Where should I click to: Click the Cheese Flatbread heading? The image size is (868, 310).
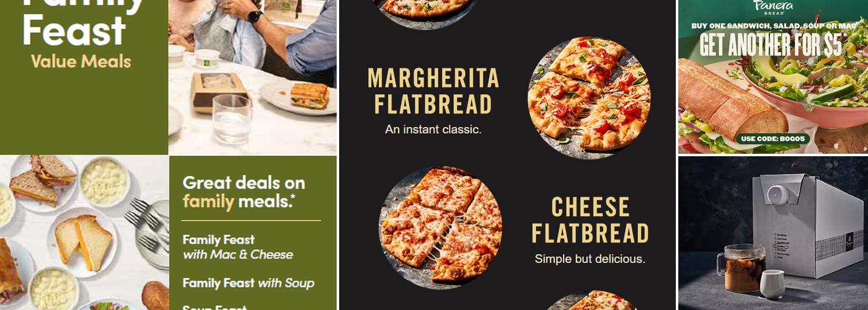(590, 220)
